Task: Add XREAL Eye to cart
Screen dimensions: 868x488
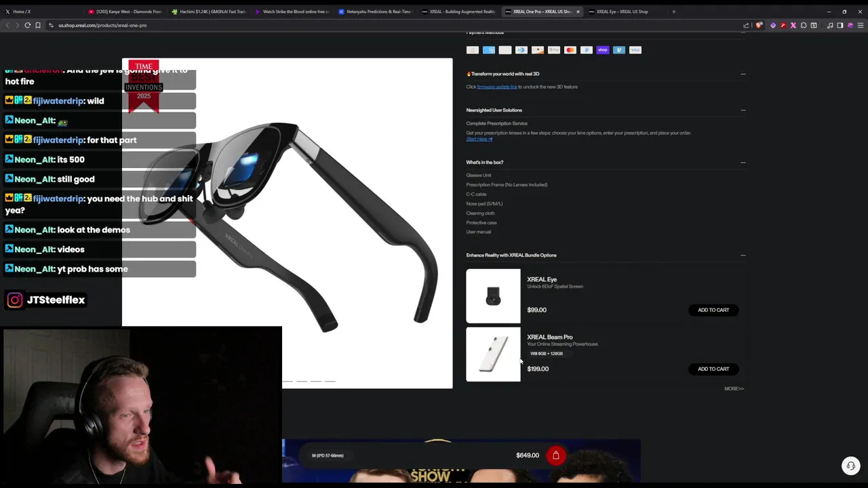Action: click(713, 310)
